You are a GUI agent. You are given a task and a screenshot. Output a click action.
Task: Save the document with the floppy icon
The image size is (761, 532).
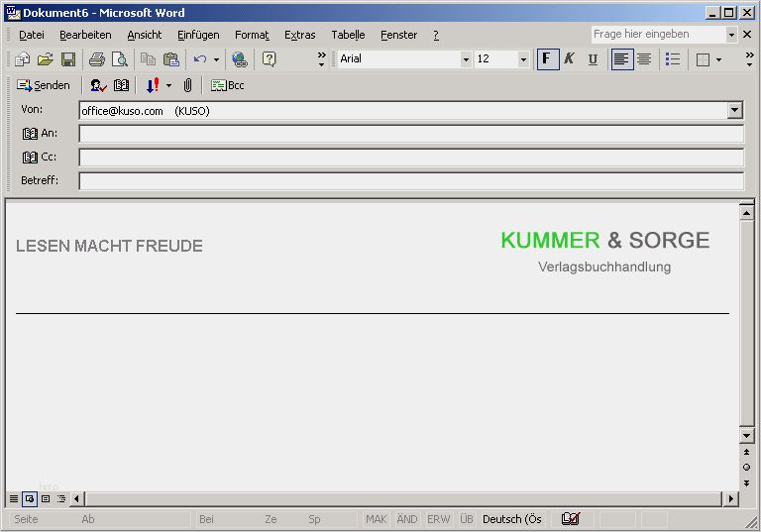68,59
